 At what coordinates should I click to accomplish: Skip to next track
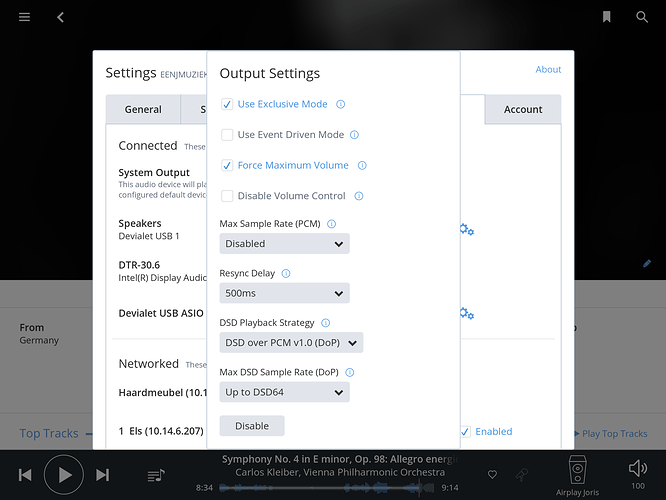point(102,475)
